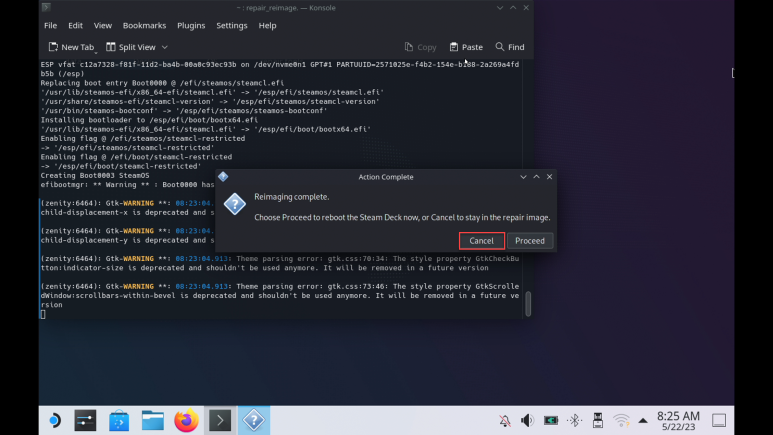Open a New Tab in Konsole

[71, 47]
